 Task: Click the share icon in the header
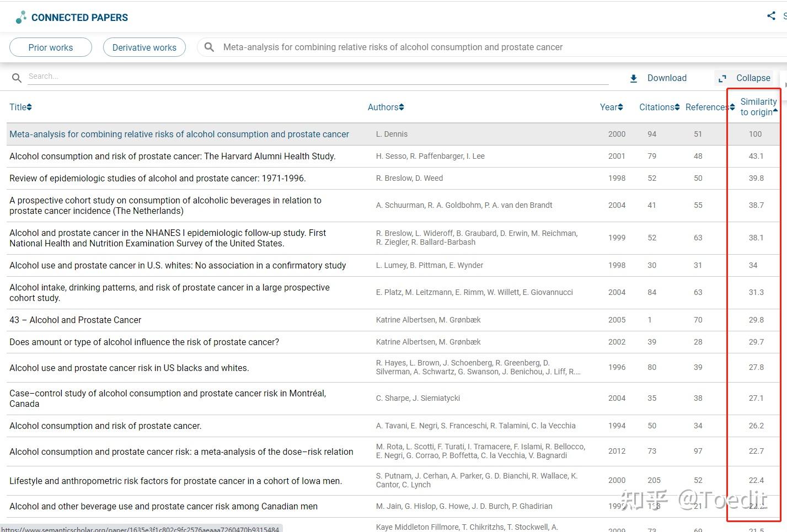point(771,16)
